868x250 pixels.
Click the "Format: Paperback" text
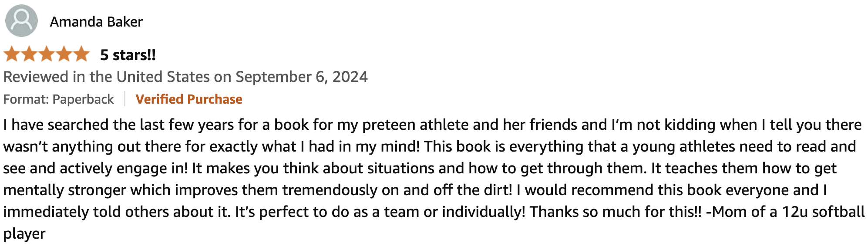(x=58, y=99)
